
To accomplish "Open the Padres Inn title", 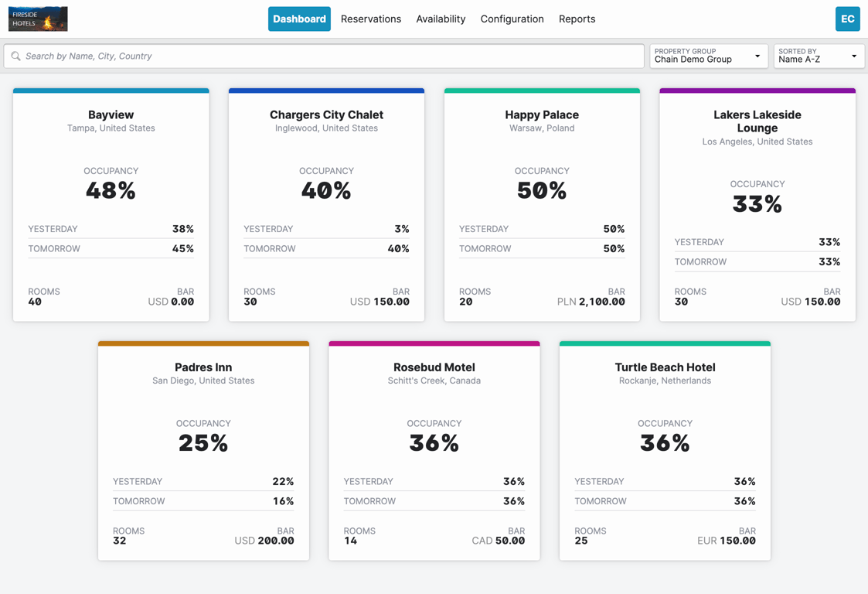I will click(x=203, y=367).
